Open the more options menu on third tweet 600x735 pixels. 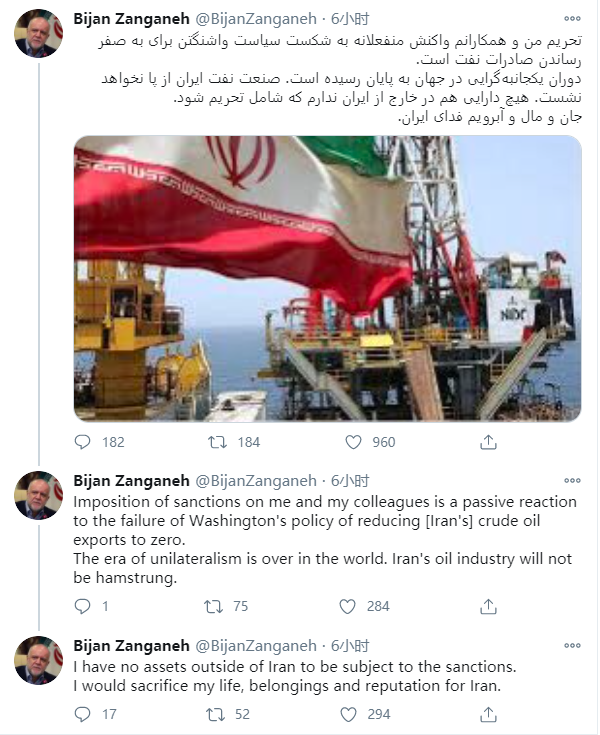point(572,645)
